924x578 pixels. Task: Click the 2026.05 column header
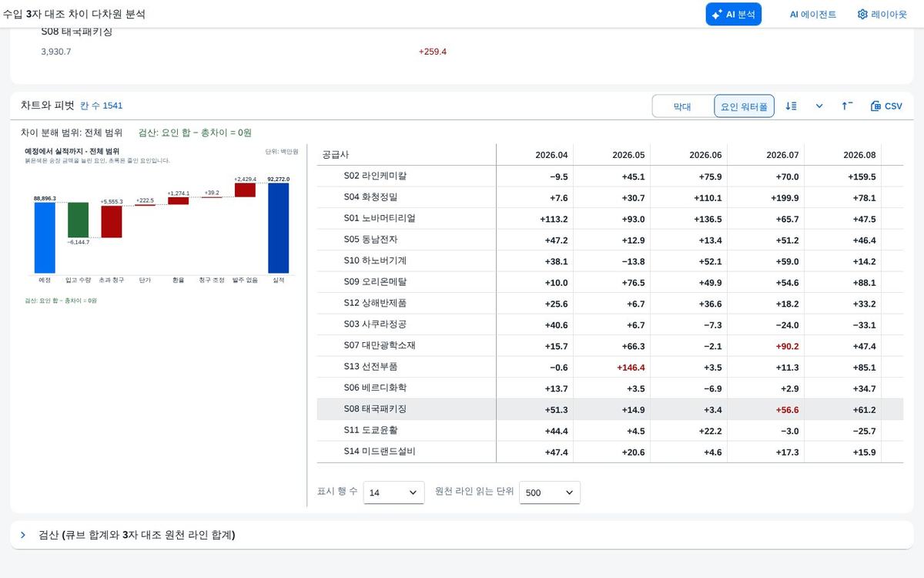pos(612,155)
